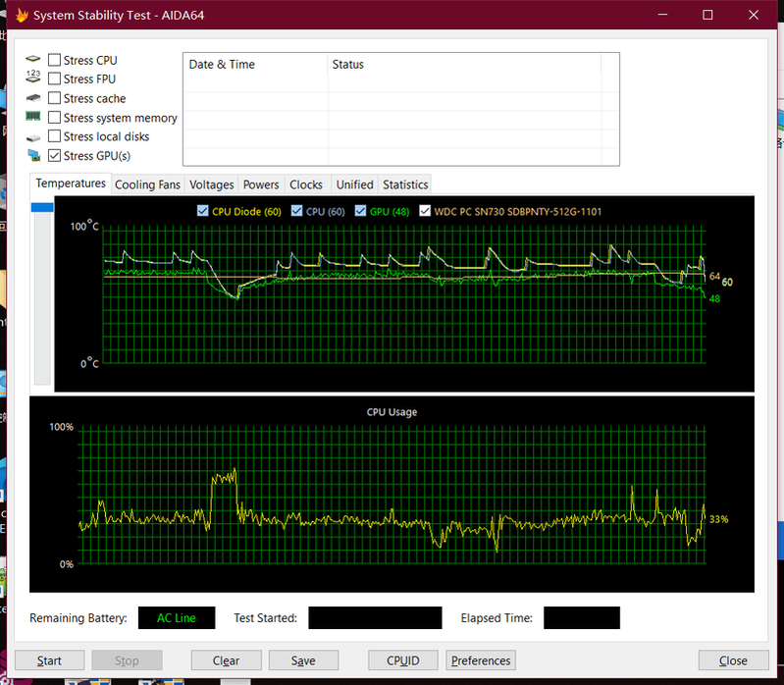Switch to the Cooling Fans tab
The height and width of the screenshot is (685, 784).
click(x=147, y=184)
